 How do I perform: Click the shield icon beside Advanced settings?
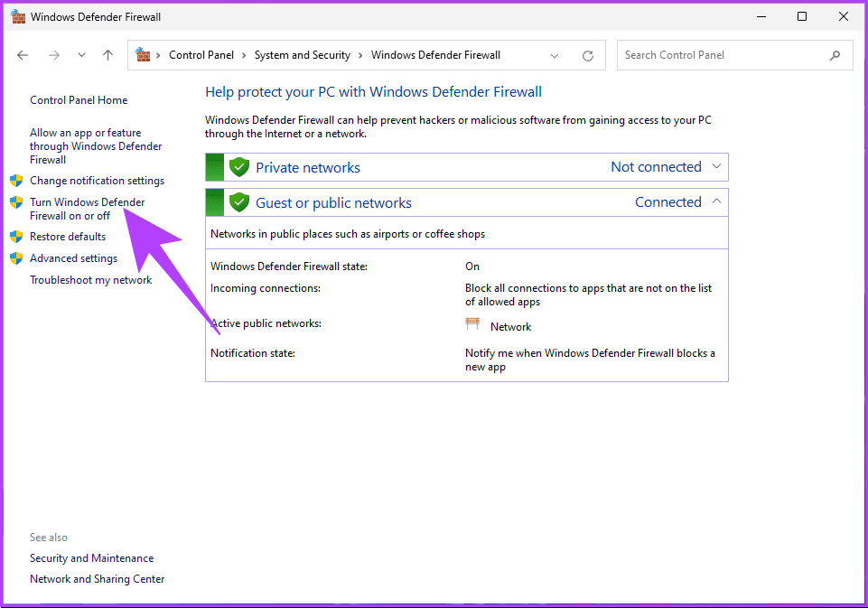(16, 258)
